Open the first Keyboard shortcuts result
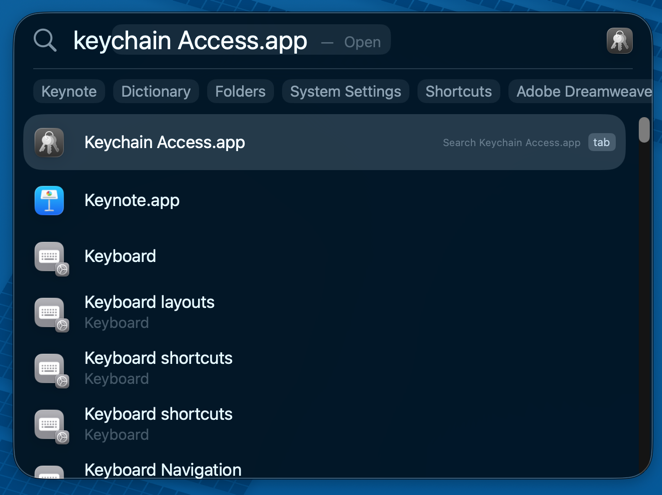The width and height of the screenshot is (662, 495). coord(324,368)
